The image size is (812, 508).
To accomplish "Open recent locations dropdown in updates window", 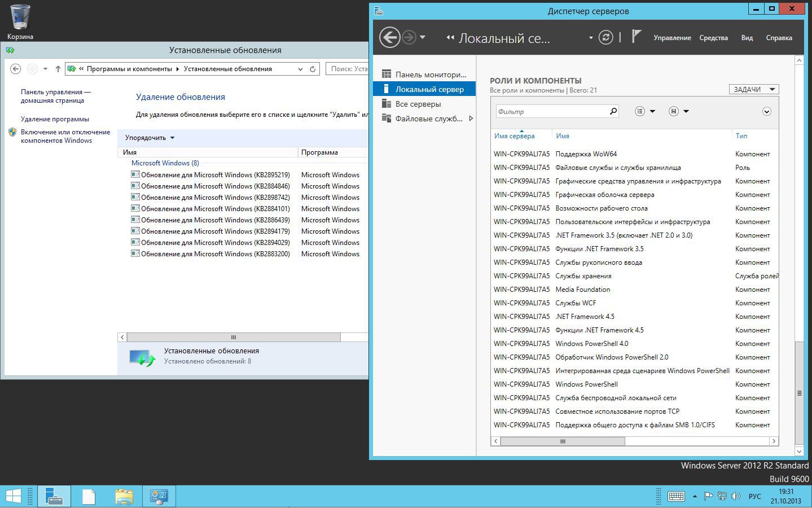I will pos(45,69).
